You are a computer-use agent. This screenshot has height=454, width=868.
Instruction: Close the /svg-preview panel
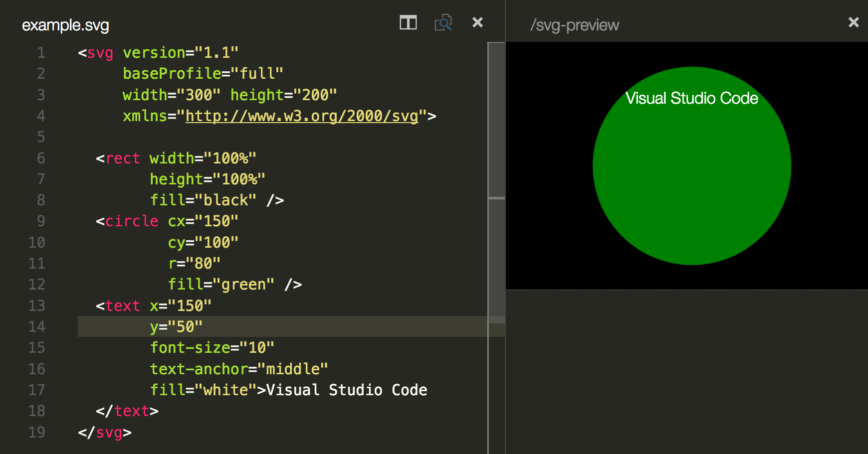click(854, 22)
